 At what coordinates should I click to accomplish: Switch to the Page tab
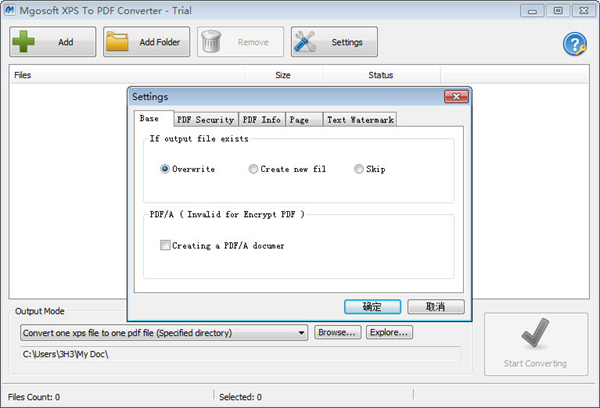click(303, 120)
